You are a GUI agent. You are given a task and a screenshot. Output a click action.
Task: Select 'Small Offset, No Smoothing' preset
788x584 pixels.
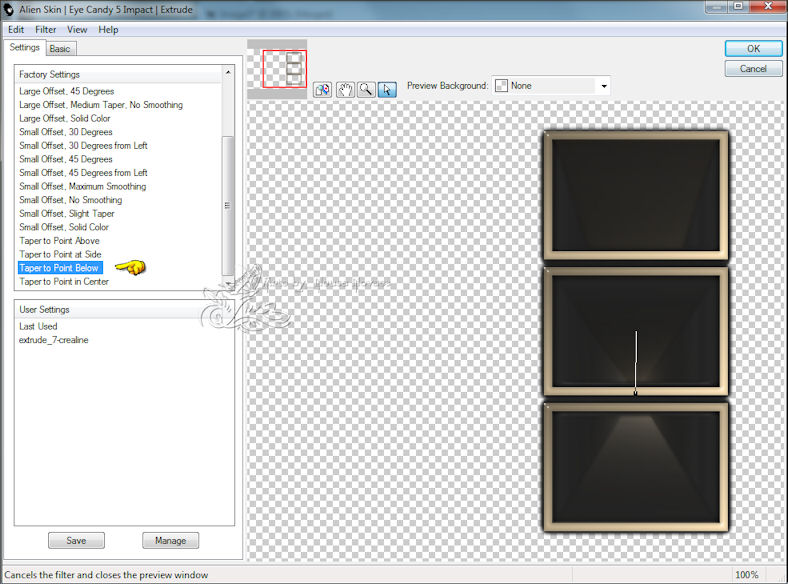[x=71, y=200]
